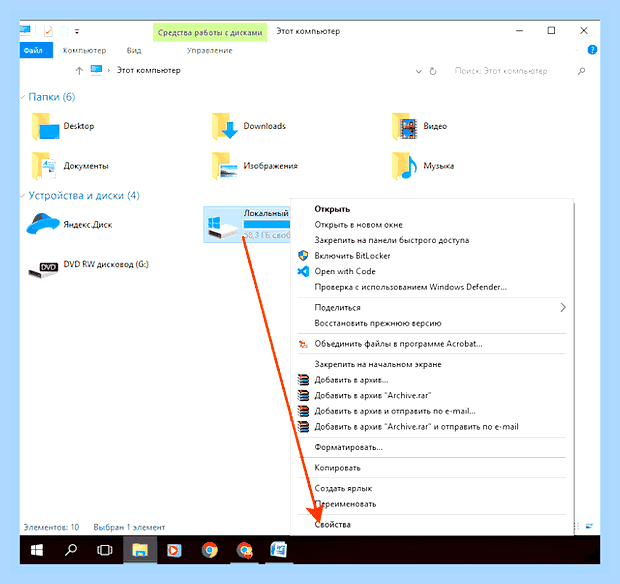Collapse the Папки (6) section

pyautogui.click(x=23, y=97)
